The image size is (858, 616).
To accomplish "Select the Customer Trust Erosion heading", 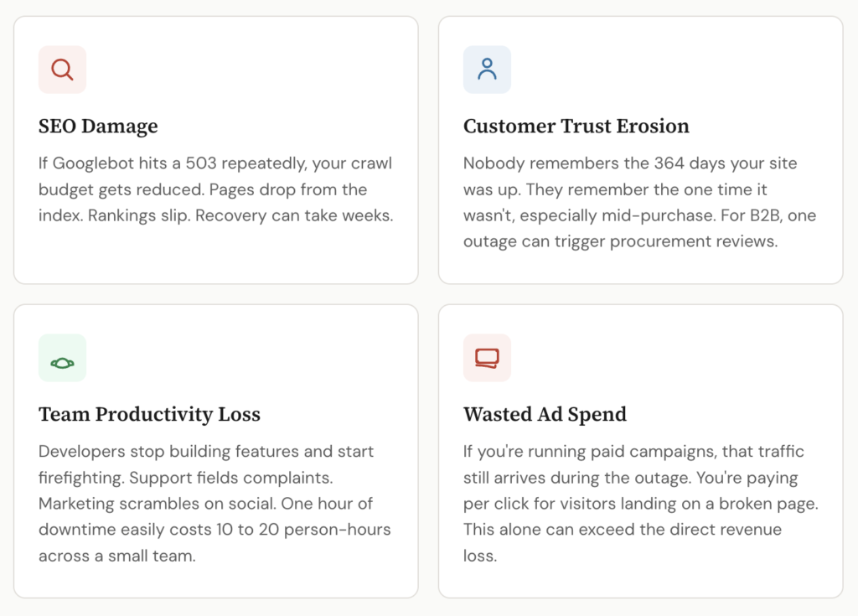I will (576, 127).
